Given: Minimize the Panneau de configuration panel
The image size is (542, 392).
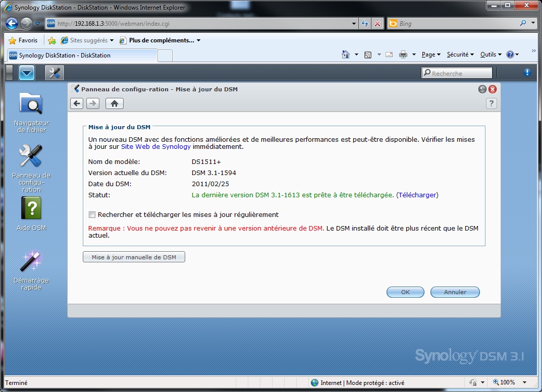Looking at the screenshot, I should [x=482, y=89].
